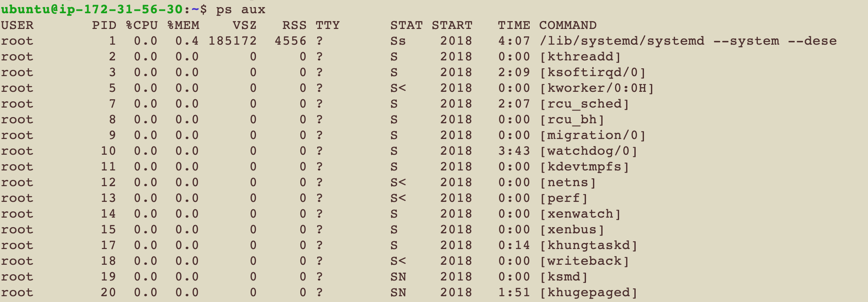Click the [khungtaskd] process name
868x302 pixels.
tap(588, 245)
